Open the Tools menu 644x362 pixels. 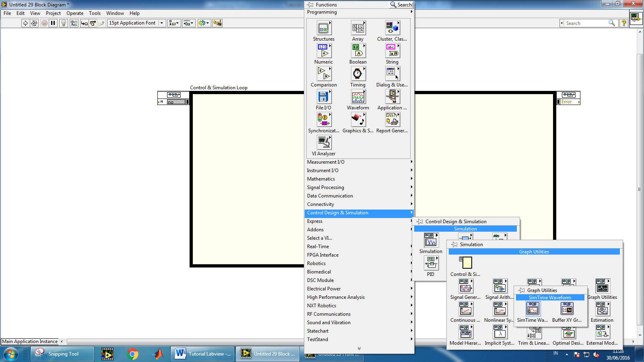(95, 13)
